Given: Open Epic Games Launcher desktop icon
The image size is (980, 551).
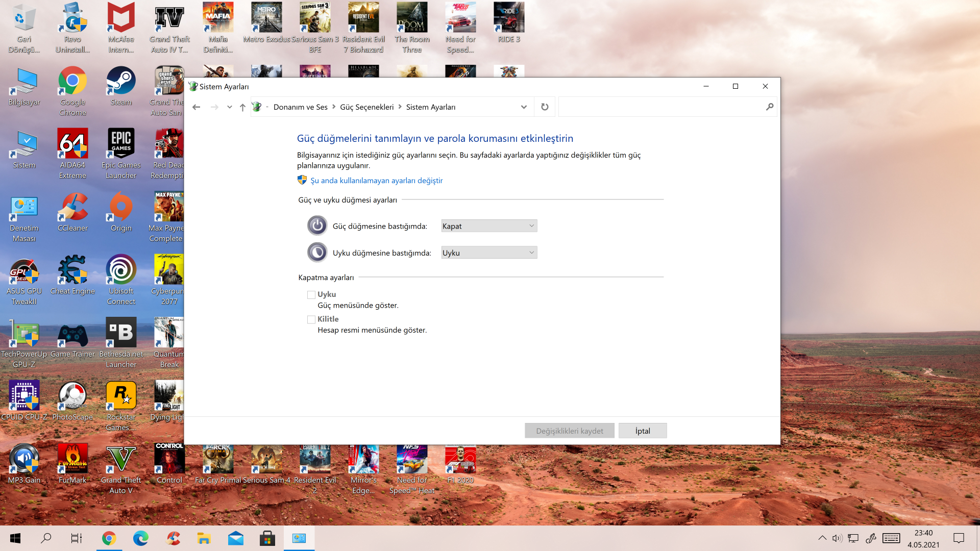Looking at the screenshot, I should point(121,153).
